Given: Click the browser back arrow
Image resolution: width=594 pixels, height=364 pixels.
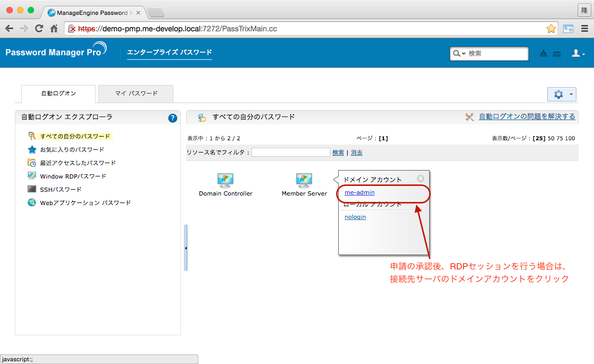Looking at the screenshot, I should pos(10,28).
